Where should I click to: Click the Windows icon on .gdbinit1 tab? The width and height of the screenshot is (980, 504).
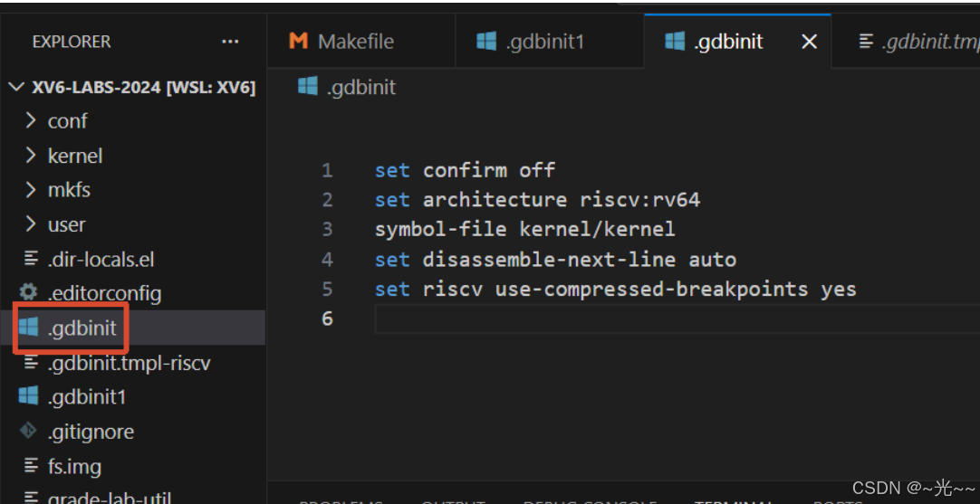pyautogui.click(x=485, y=42)
